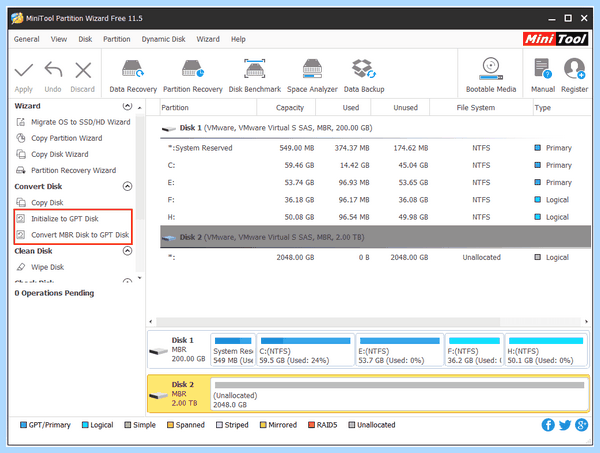Launch Copy Partition Wizard
Viewport: 600px width, 453px height.
point(59,138)
